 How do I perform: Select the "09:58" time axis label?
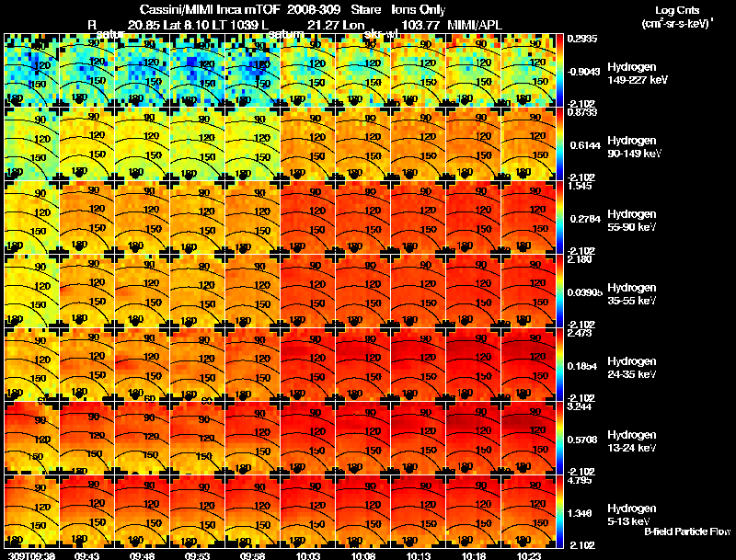point(252,555)
